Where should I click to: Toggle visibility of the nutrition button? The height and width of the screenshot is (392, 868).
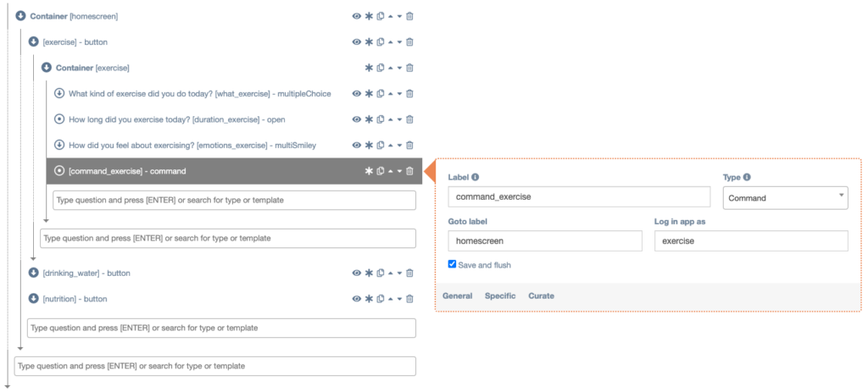357,299
